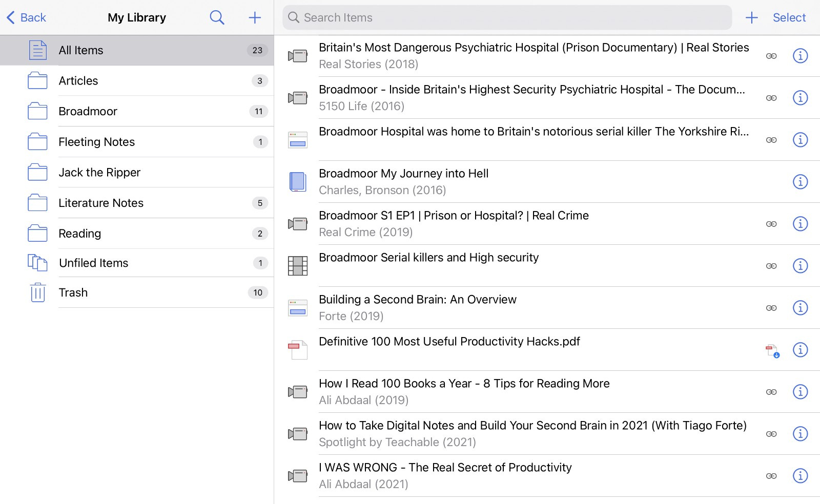
Task: Click the All Items document icon
Action: pos(37,50)
